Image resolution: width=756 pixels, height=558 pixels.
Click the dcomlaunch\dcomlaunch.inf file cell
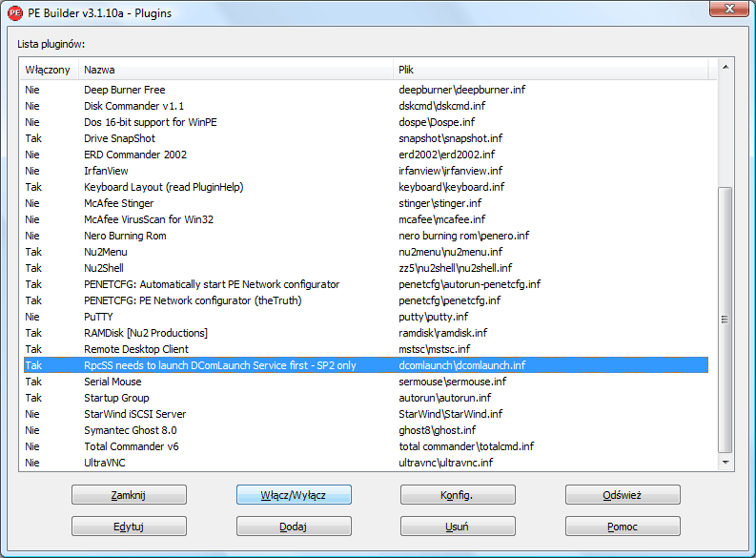[461, 365]
